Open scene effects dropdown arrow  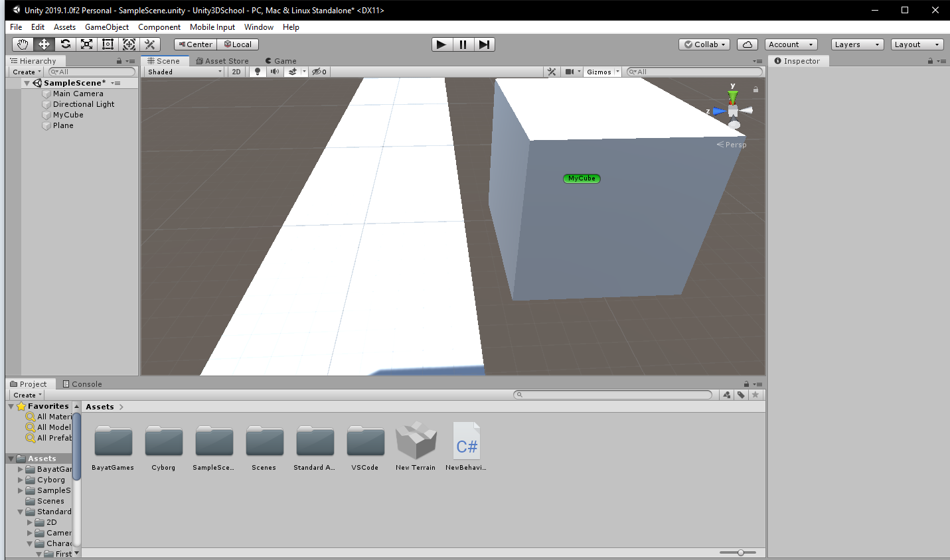click(x=304, y=72)
